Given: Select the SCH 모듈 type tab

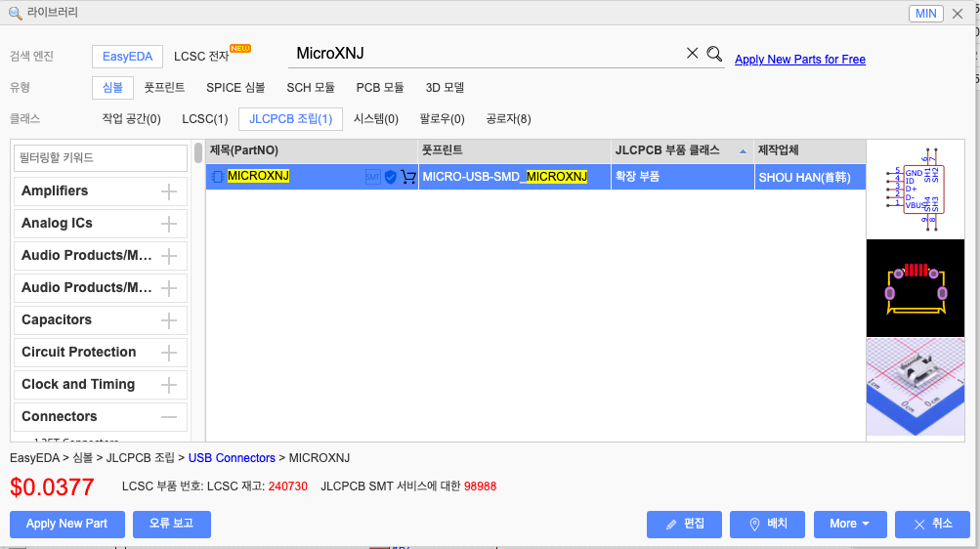Looking at the screenshot, I should tap(311, 88).
